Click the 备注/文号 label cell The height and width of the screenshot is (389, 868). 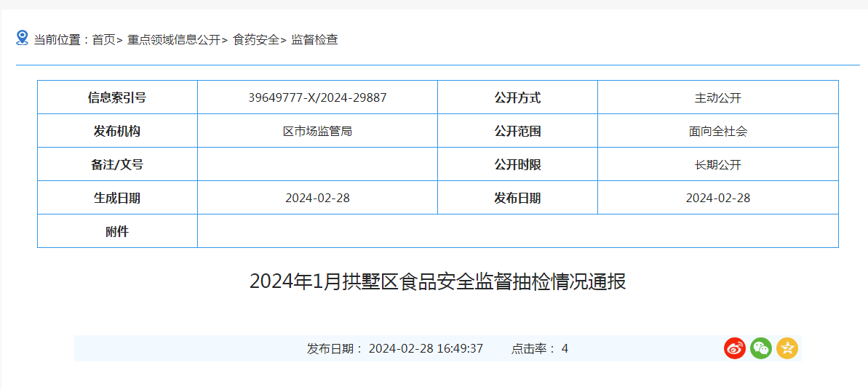click(x=117, y=164)
